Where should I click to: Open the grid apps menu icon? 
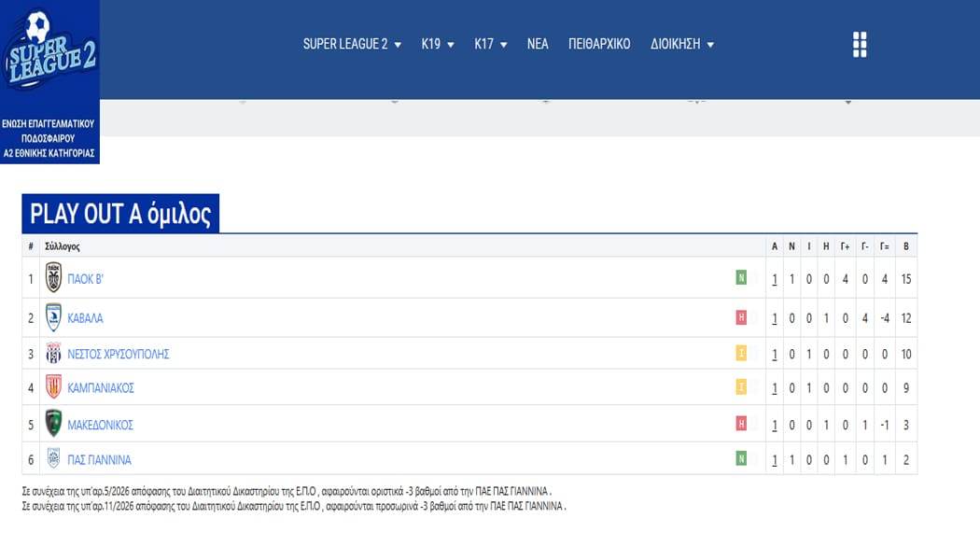(860, 45)
